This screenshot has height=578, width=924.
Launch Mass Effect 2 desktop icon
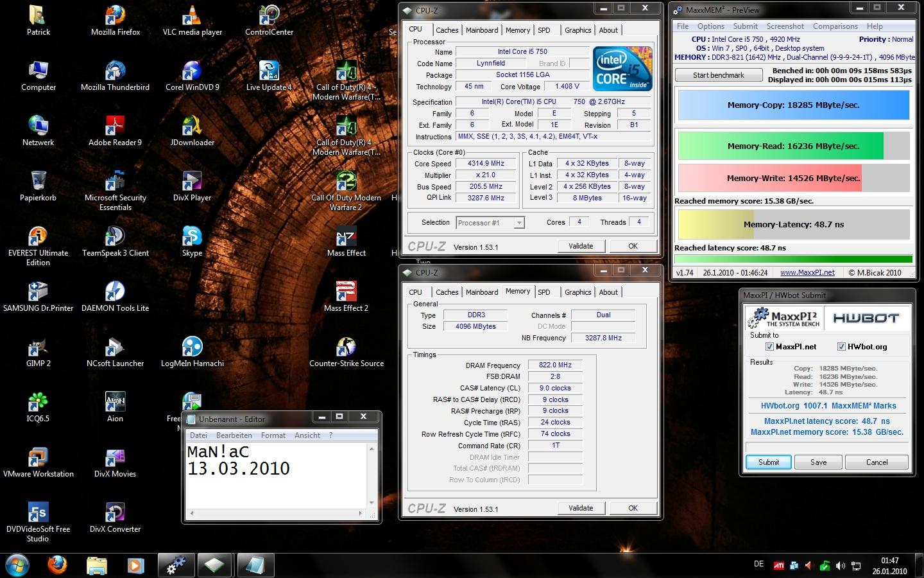click(x=346, y=297)
